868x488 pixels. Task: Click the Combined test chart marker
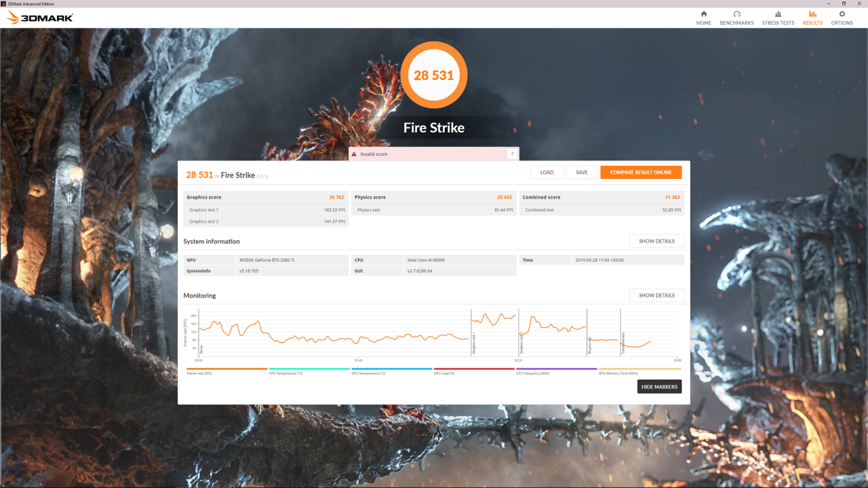point(623,344)
